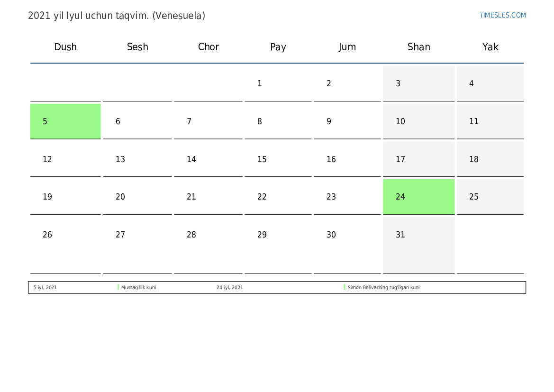554x392 pixels.
Task: Select day 11 in the calendar
Action: tap(490, 121)
